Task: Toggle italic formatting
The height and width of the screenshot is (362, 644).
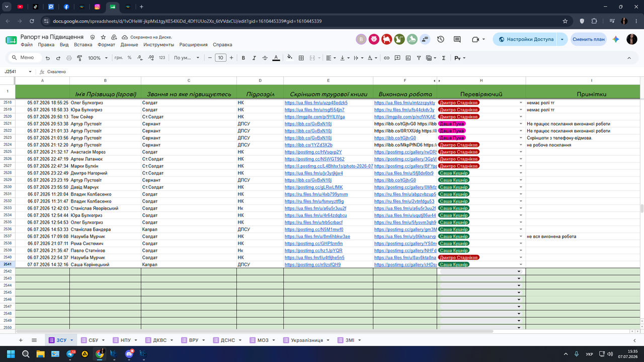Action: [x=254, y=58]
